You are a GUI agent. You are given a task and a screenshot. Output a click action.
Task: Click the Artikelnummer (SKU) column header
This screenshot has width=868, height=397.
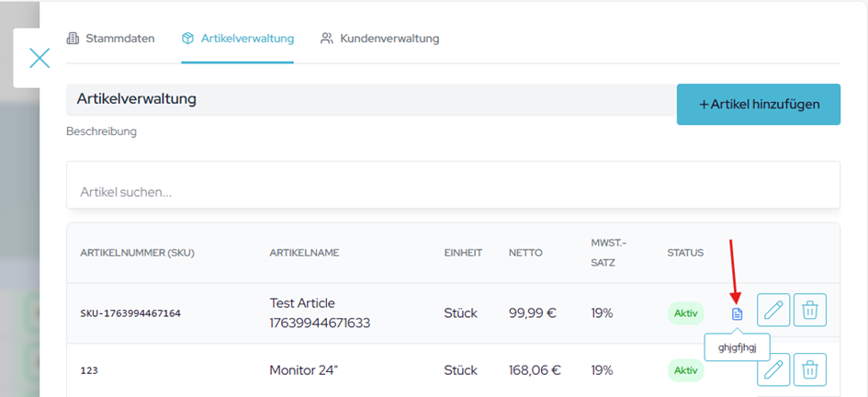[x=137, y=253]
